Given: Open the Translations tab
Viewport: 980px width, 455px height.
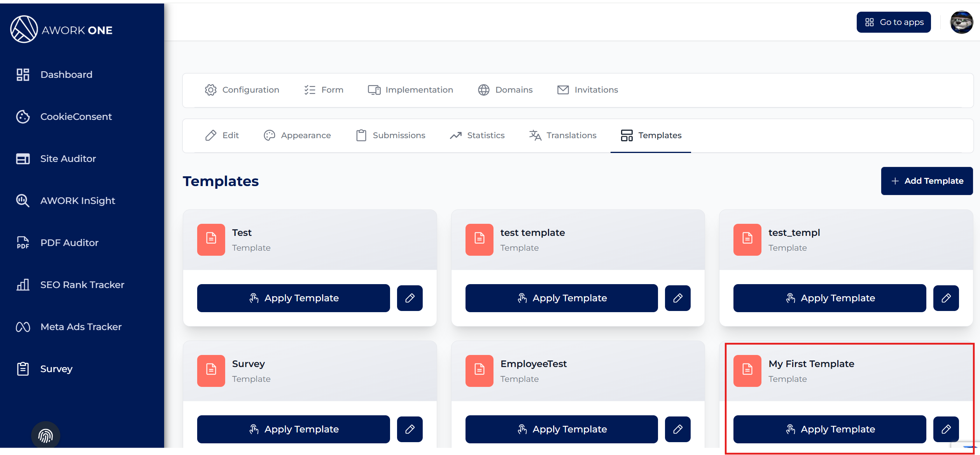Looking at the screenshot, I should pos(563,135).
